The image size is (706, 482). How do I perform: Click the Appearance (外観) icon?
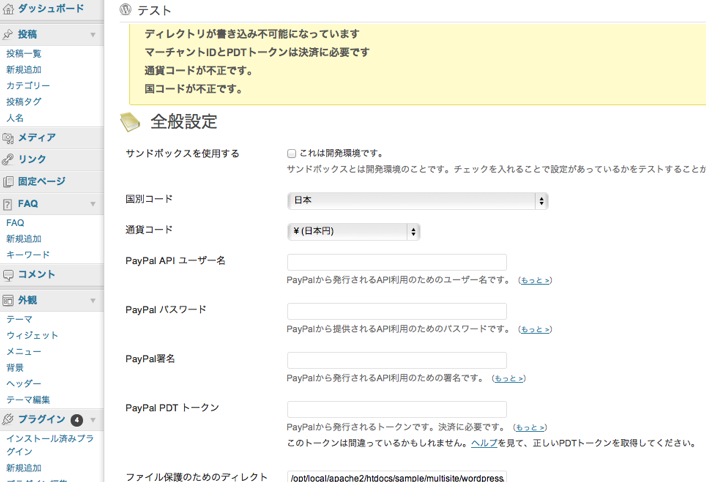[9, 300]
